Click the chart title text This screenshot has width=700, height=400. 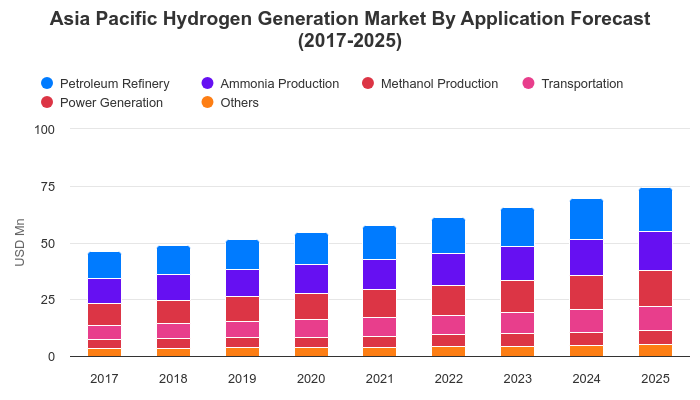pos(350,29)
